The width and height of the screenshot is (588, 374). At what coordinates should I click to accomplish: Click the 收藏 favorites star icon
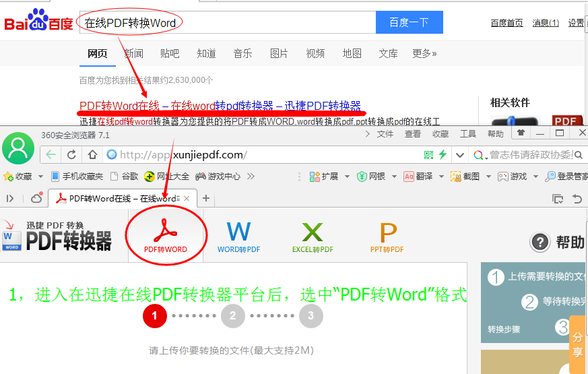8,176
